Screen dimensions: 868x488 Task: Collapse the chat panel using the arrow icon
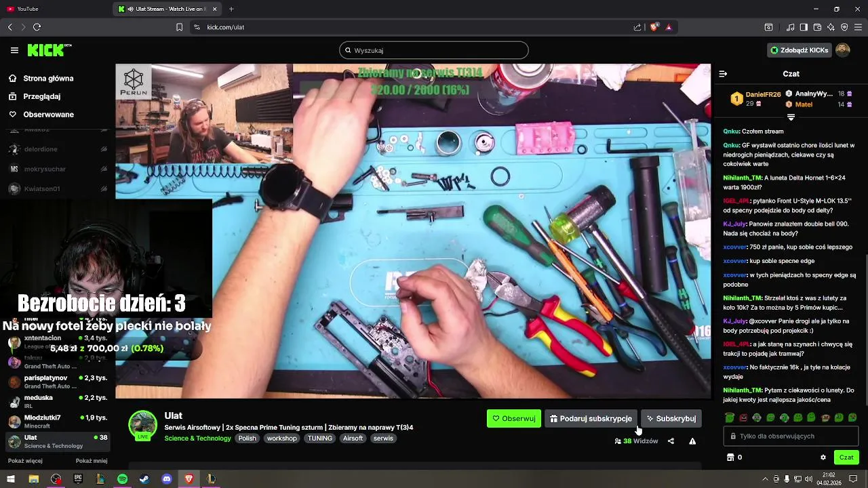tap(723, 74)
